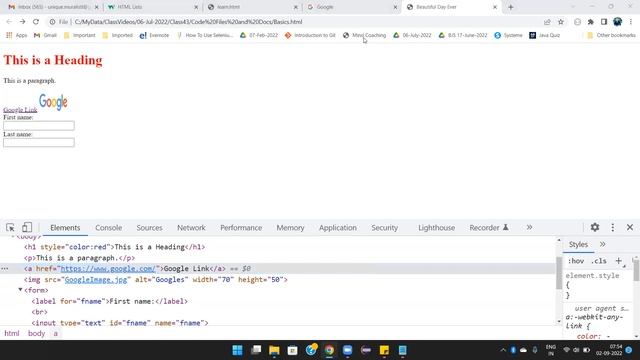The image size is (640, 360).
Task: Select the Styles pane tab
Action: (x=578, y=244)
